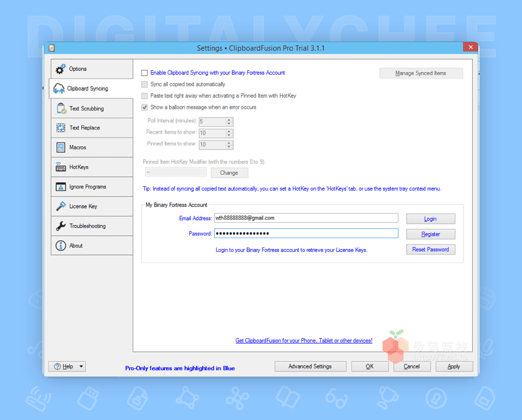Screen dimensions: 522x420
Task: Uncheck Show a balloon message on error
Action: point(145,107)
